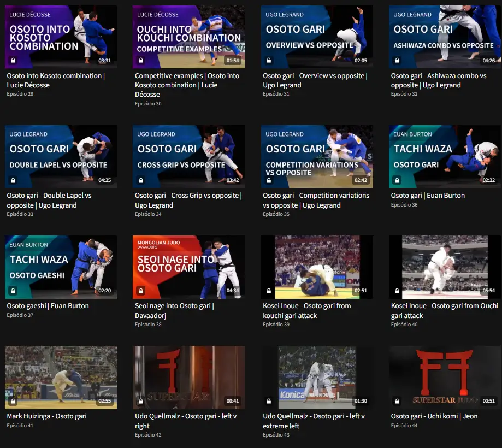Open 'Mark Huizinga - Osoto gari' title link

[47, 416]
